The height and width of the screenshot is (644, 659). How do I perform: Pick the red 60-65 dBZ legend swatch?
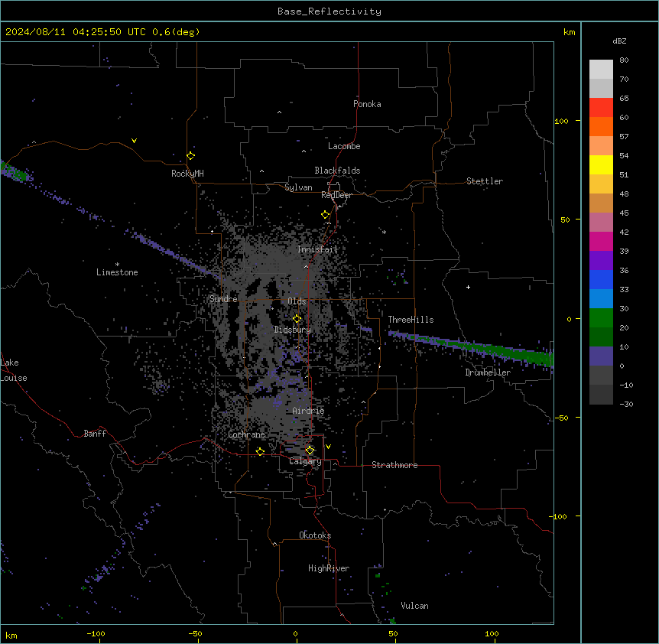point(601,107)
